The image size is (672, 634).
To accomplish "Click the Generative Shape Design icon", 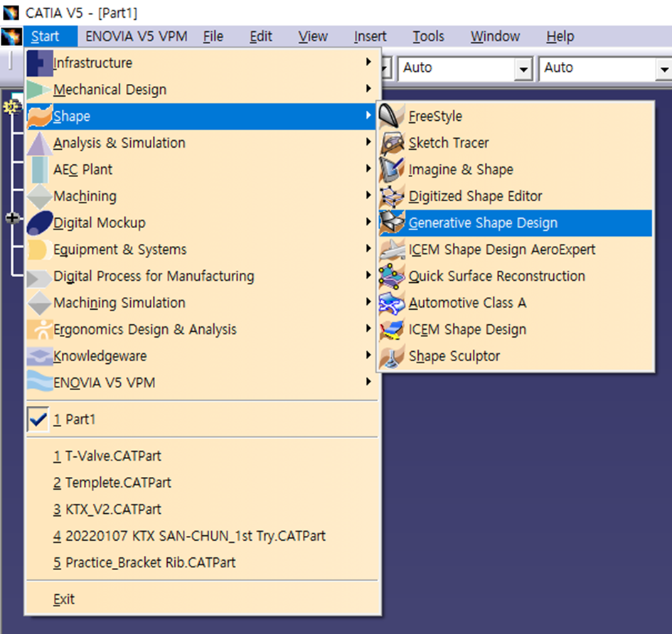I will [x=392, y=222].
